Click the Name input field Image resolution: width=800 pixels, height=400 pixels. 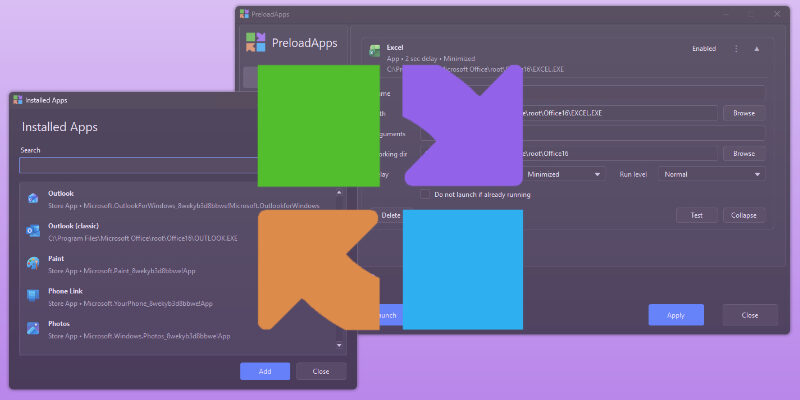pos(592,93)
